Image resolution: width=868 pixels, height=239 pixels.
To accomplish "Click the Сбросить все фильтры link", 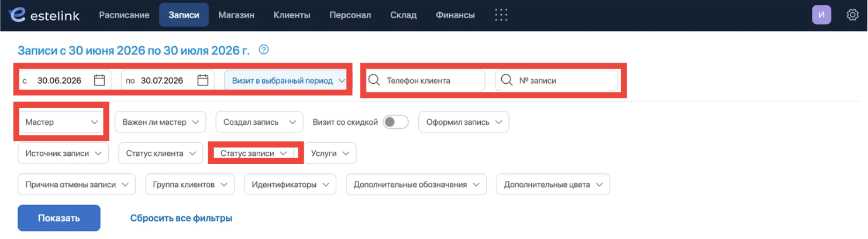I will click(x=181, y=218).
